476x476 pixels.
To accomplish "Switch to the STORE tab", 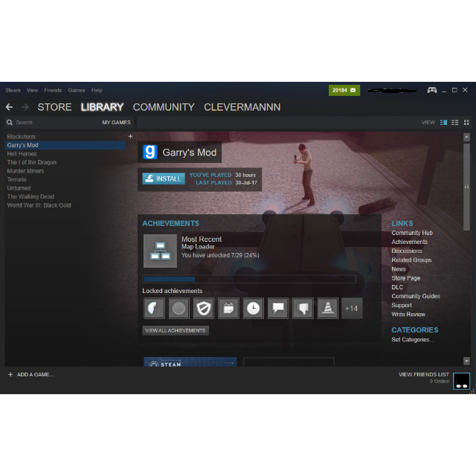I will 54,107.
